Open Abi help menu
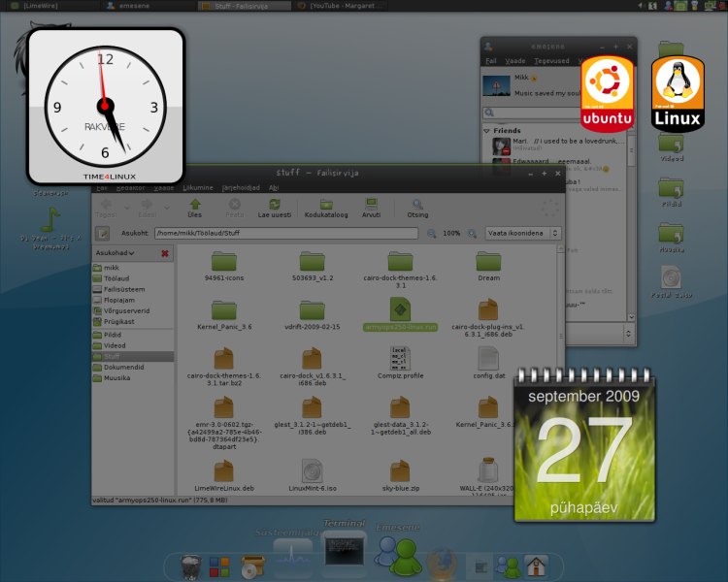 coord(274,187)
